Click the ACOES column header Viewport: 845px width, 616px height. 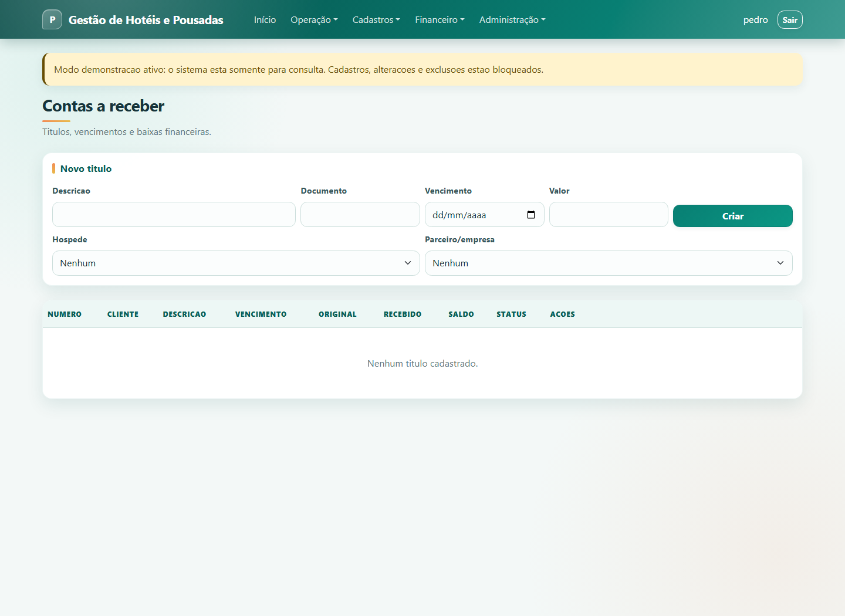(x=563, y=314)
